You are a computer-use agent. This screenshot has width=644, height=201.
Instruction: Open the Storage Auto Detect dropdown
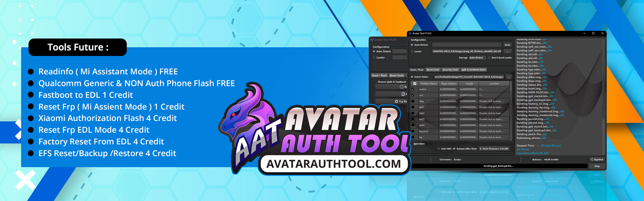tap(478, 58)
